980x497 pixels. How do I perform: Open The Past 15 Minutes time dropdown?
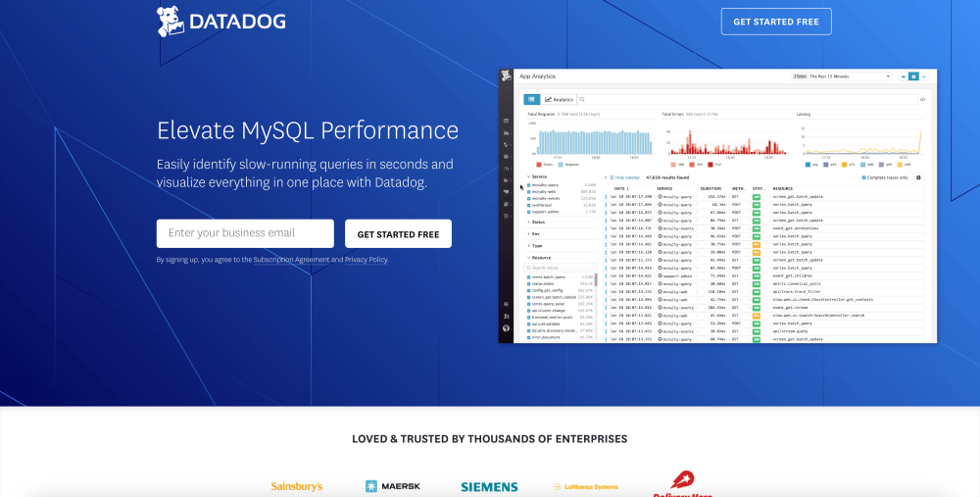(x=841, y=76)
